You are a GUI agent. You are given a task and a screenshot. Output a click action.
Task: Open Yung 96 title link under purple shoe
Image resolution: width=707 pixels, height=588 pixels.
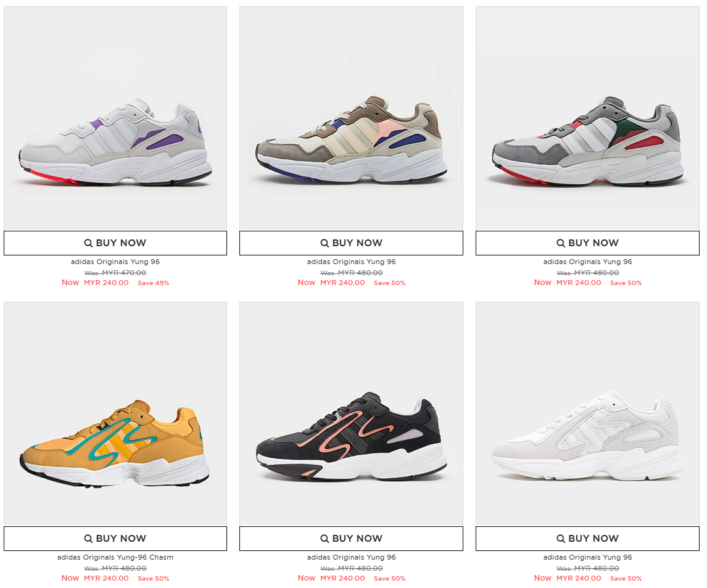pos(115,262)
